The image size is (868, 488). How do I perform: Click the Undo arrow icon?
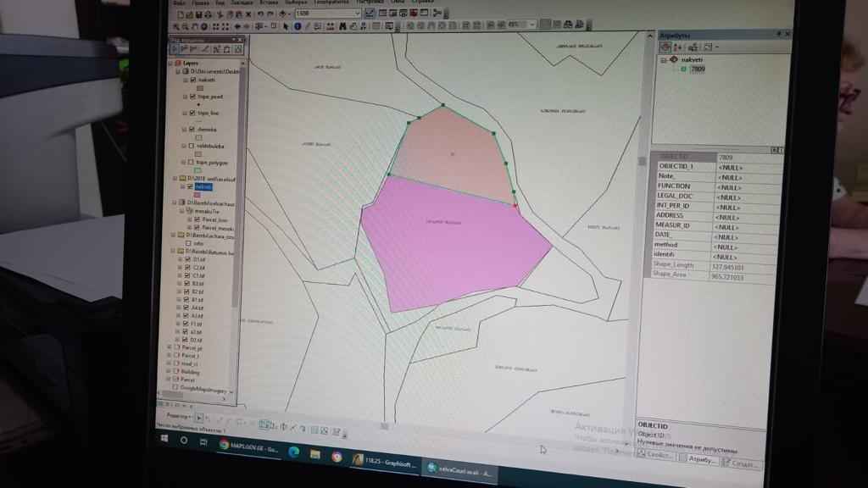point(259,14)
